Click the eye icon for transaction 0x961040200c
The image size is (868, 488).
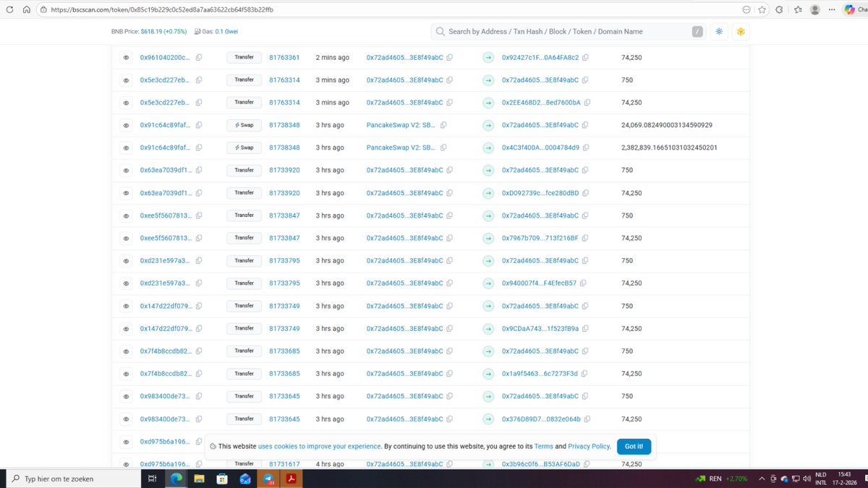tap(125, 57)
